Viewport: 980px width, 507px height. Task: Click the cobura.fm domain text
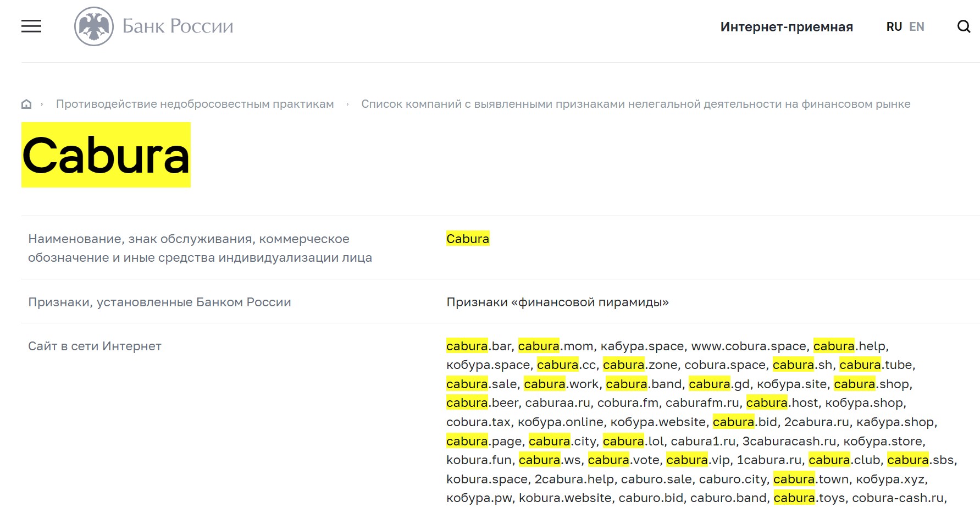coord(628,403)
